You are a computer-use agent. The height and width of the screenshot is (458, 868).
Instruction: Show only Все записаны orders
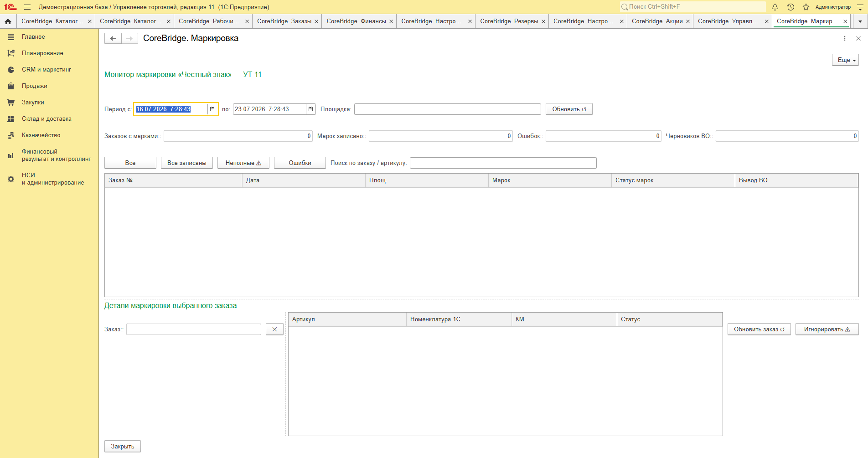[x=187, y=163]
